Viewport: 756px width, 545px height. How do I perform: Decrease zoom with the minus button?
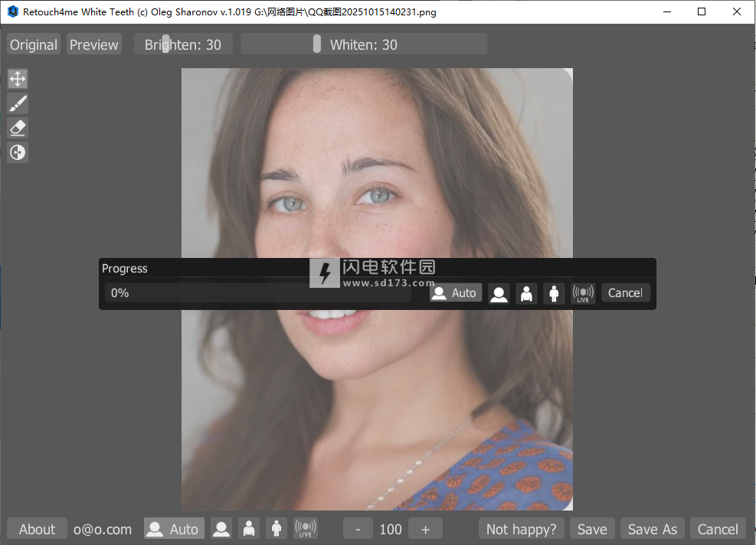point(358,529)
